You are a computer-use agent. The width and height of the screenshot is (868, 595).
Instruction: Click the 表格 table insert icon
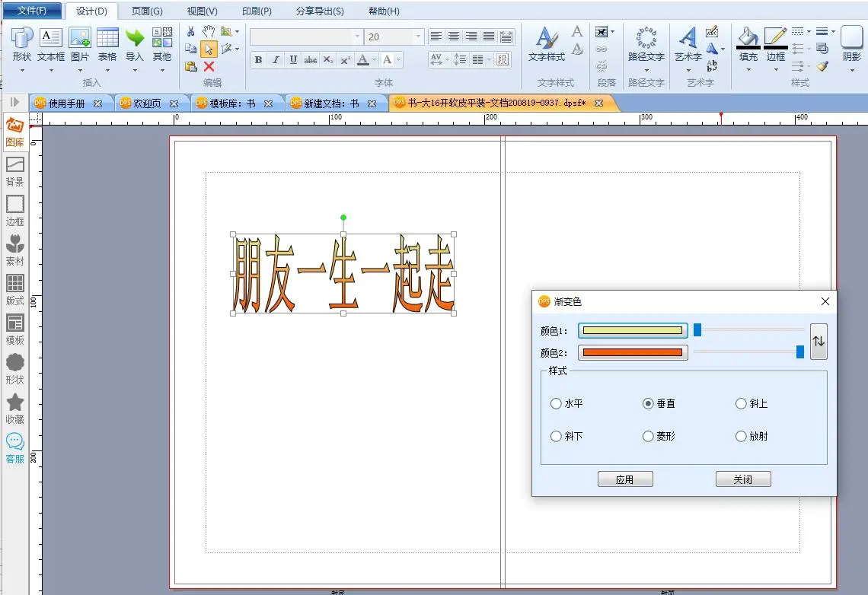coord(107,44)
